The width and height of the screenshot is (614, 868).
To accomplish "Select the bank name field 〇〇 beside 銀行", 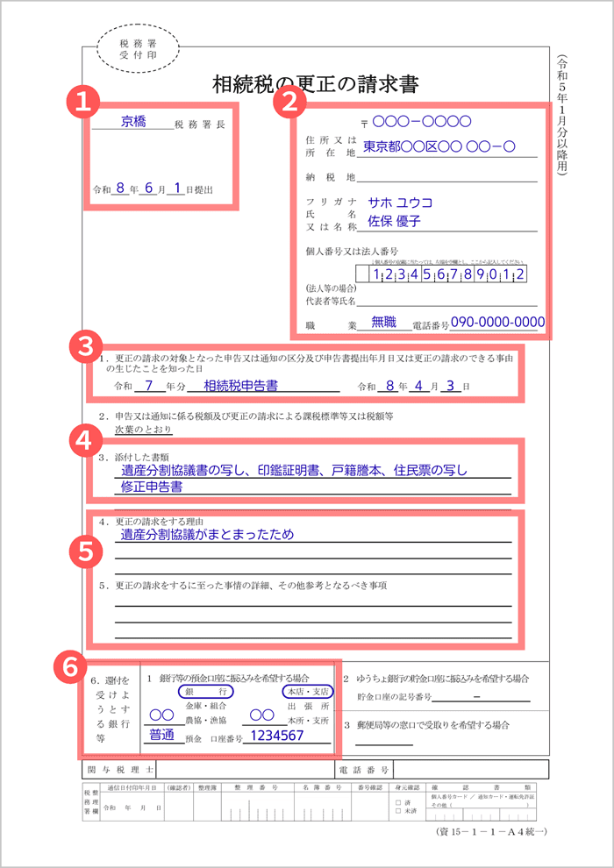I will (x=162, y=715).
